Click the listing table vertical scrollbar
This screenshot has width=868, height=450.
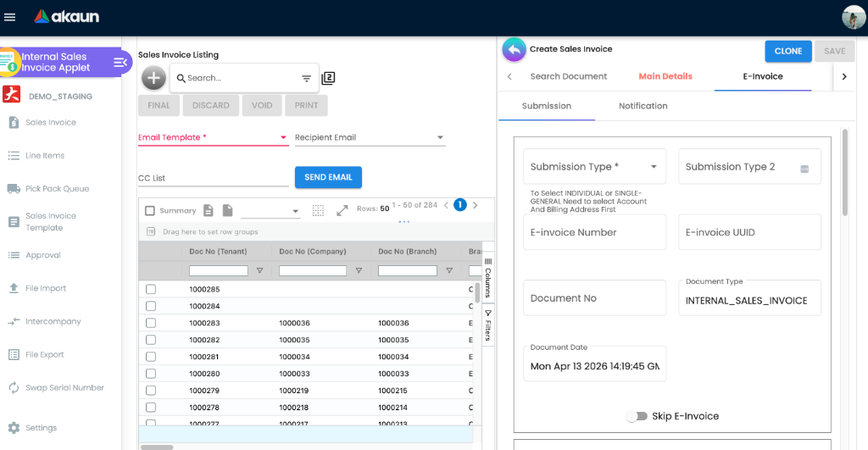point(477,292)
